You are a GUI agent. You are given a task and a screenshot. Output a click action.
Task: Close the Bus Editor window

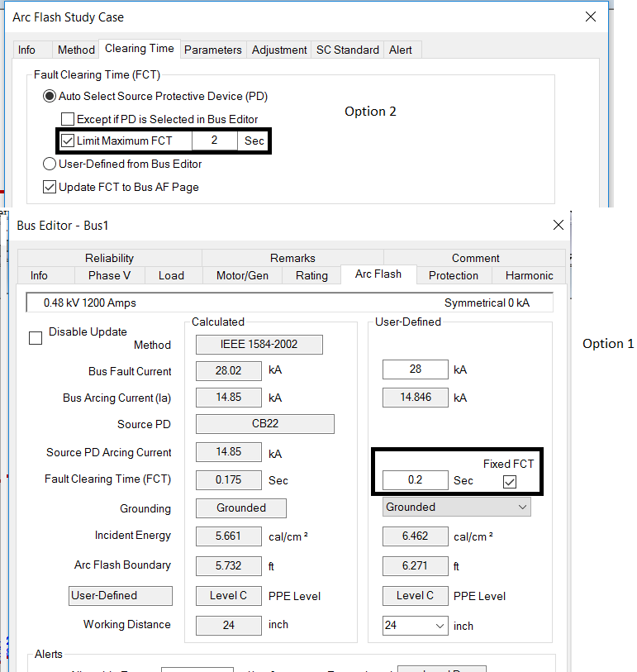[559, 225]
